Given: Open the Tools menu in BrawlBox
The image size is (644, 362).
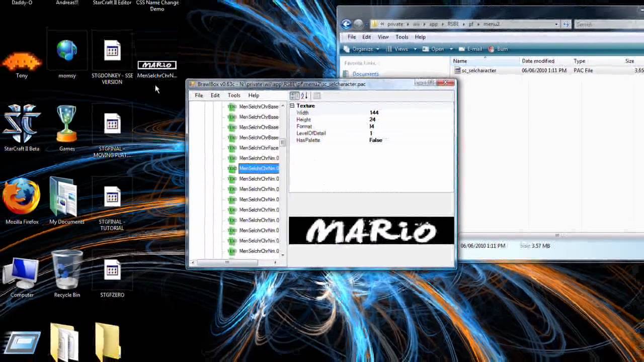Looking at the screenshot, I should click(234, 96).
